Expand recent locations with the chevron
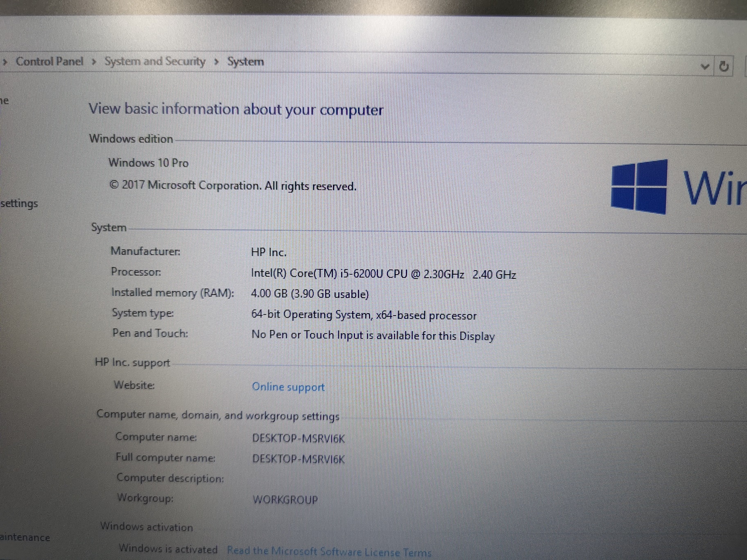This screenshot has height=560, width=747. pos(705,66)
